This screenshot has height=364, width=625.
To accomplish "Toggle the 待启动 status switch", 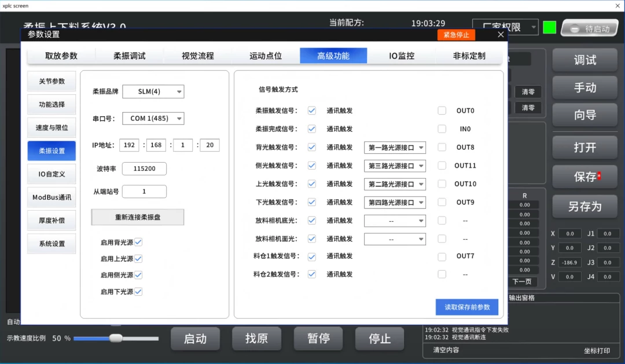I will [590, 28].
